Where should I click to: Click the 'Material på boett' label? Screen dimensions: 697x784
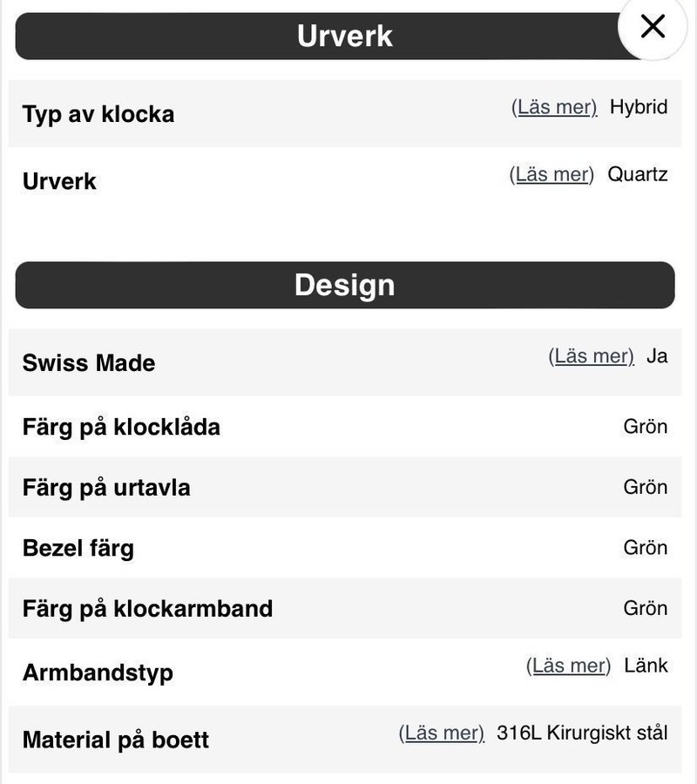click(x=116, y=740)
